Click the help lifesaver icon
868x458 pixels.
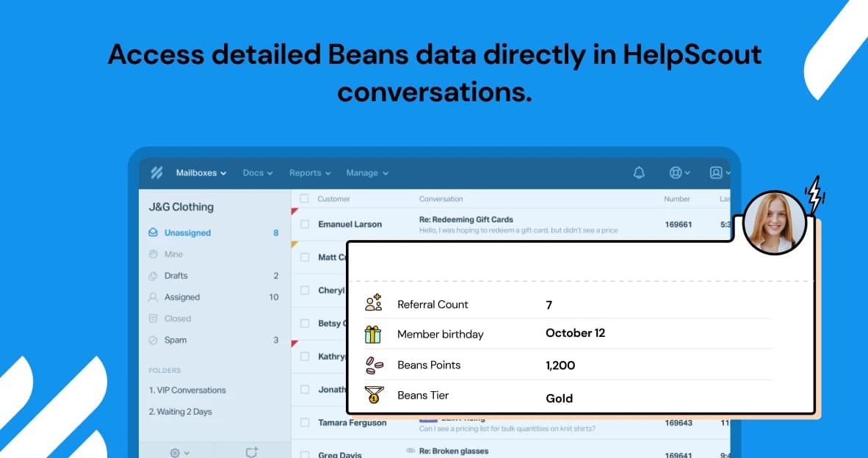[676, 172]
